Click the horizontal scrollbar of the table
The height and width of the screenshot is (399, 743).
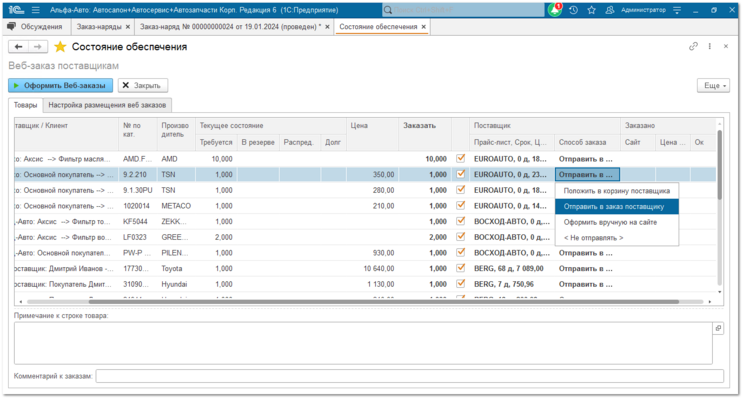(x=383, y=301)
